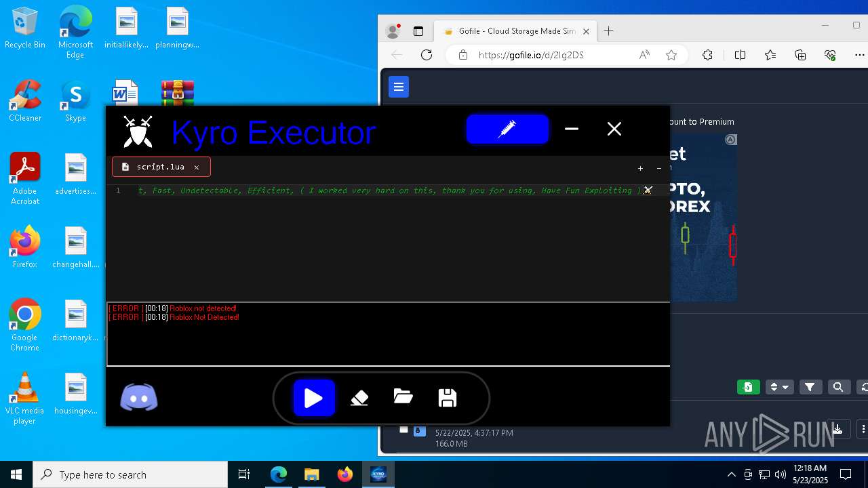Open Edge favorites list icon
The height and width of the screenshot is (488, 868).
[770, 55]
